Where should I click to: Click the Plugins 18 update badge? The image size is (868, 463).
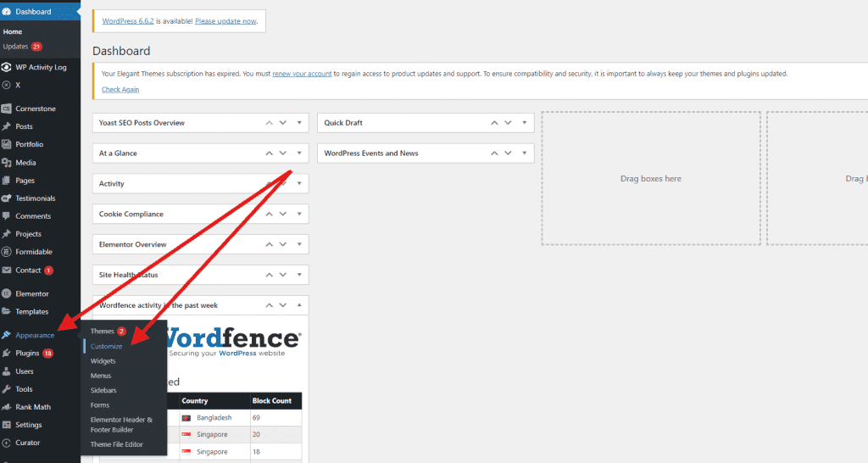coord(48,354)
